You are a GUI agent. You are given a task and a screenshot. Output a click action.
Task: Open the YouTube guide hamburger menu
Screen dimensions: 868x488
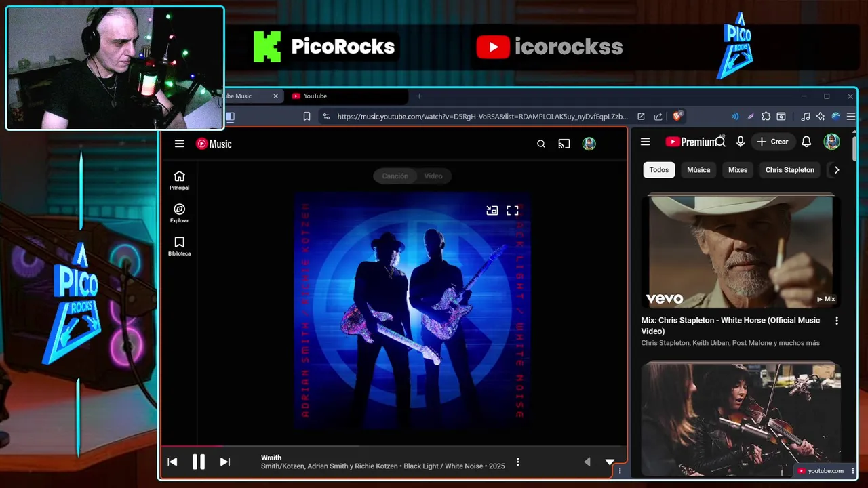[x=646, y=142]
